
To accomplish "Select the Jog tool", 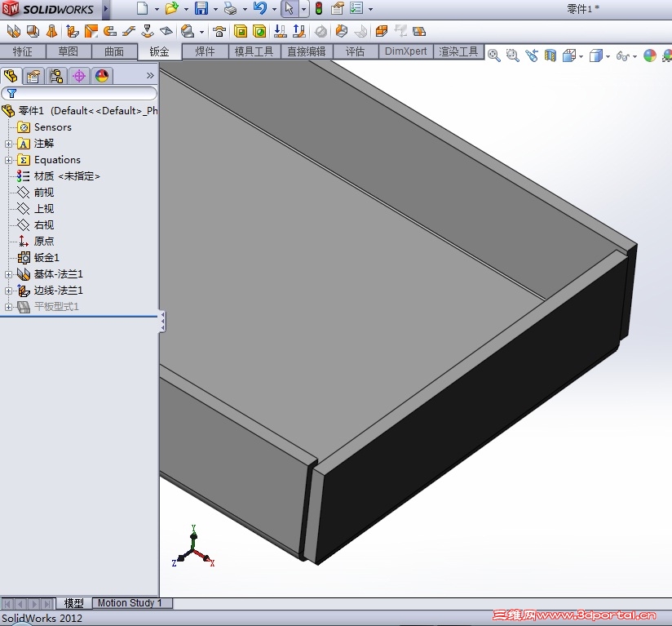I will [129, 31].
